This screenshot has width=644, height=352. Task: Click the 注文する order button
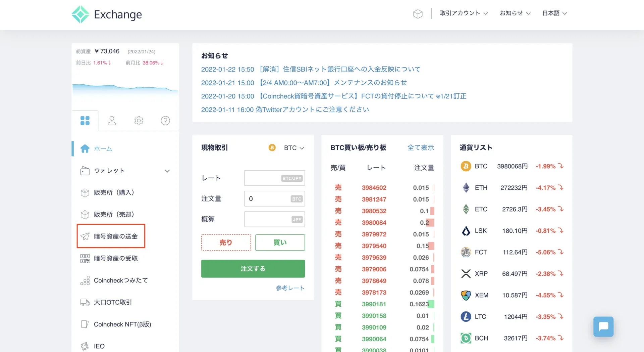(253, 268)
